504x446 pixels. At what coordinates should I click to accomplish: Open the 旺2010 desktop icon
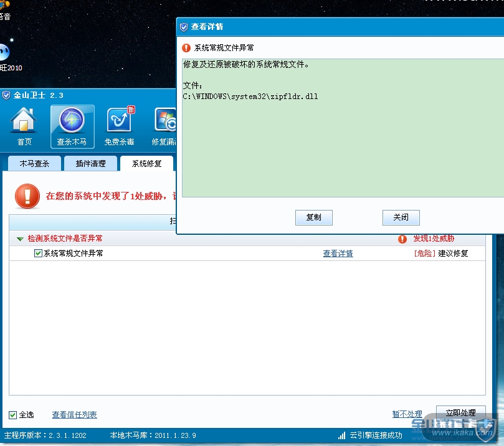[x=9, y=58]
